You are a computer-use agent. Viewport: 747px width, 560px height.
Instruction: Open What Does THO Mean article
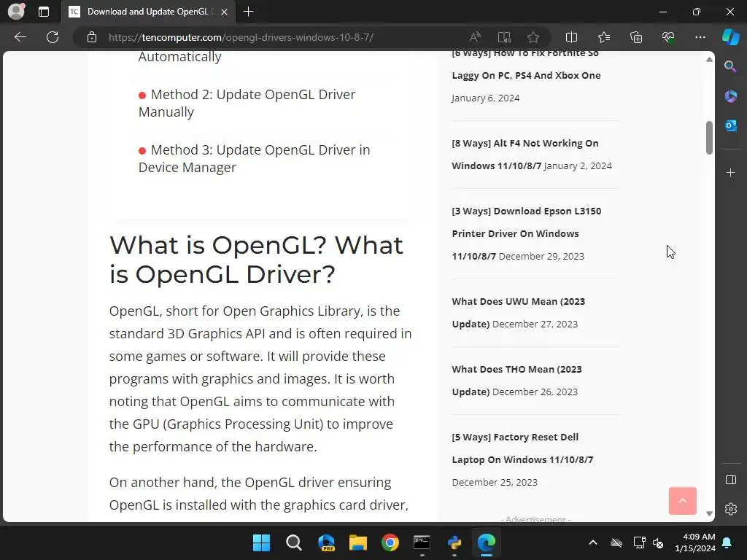(516, 380)
